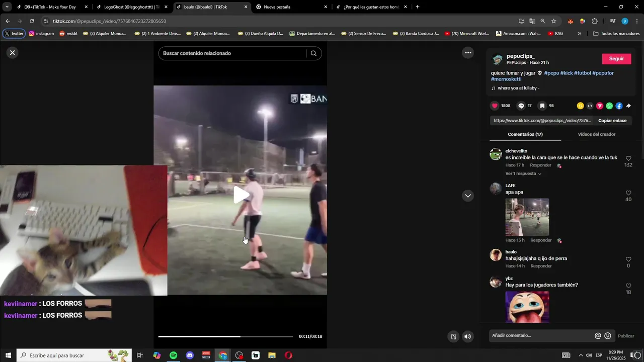644x362 pixels.
Task: Bookmark this page with star icon
Action: pos(553,21)
